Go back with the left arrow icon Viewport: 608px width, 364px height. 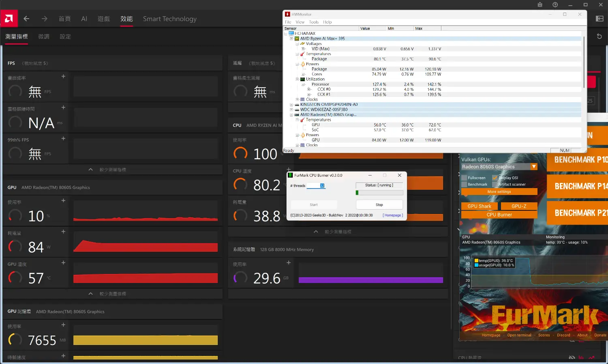[x=26, y=19]
